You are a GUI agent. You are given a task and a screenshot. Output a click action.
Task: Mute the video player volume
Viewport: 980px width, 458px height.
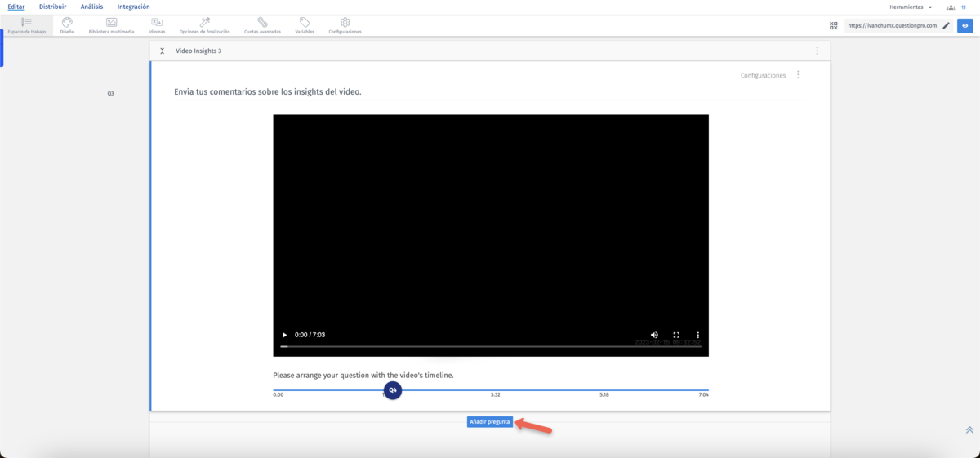654,335
